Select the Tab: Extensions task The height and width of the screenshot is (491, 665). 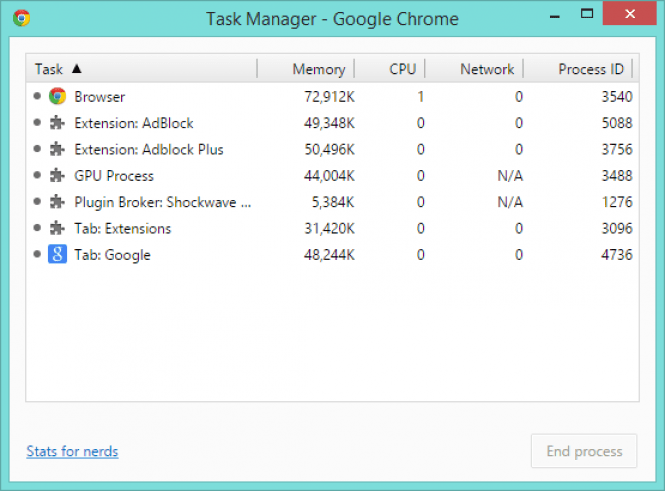332,229
